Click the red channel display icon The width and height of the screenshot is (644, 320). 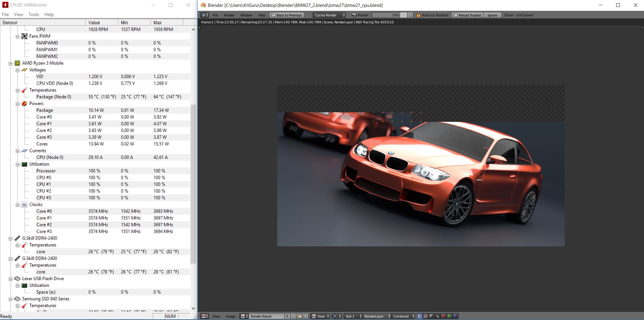(443, 316)
